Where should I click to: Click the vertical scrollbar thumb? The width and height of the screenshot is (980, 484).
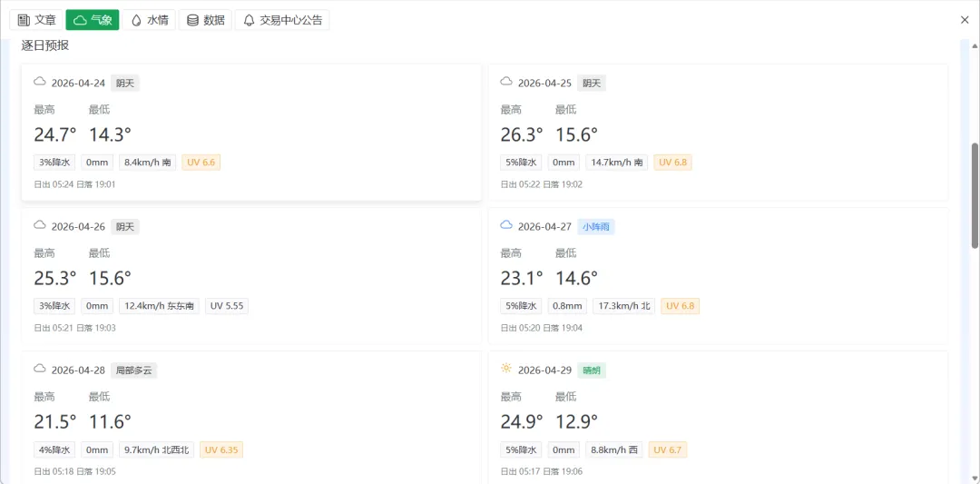pyautogui.click(x=975, y=195)
